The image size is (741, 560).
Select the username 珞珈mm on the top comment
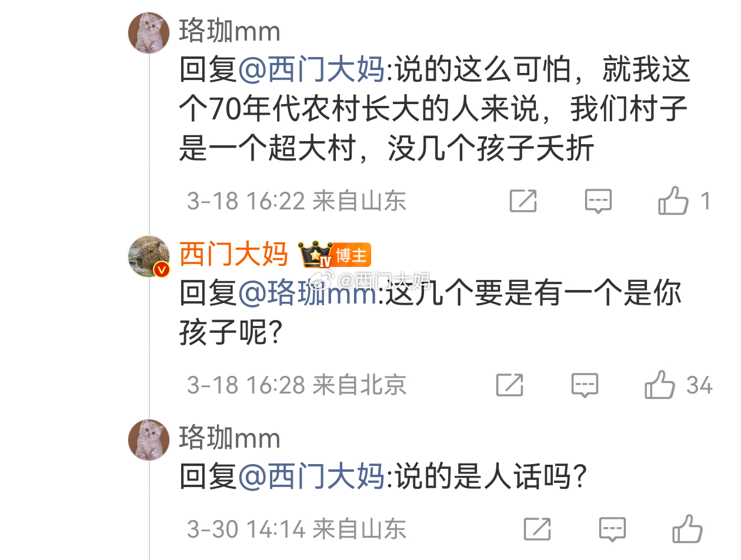click(x=229, y=32)
